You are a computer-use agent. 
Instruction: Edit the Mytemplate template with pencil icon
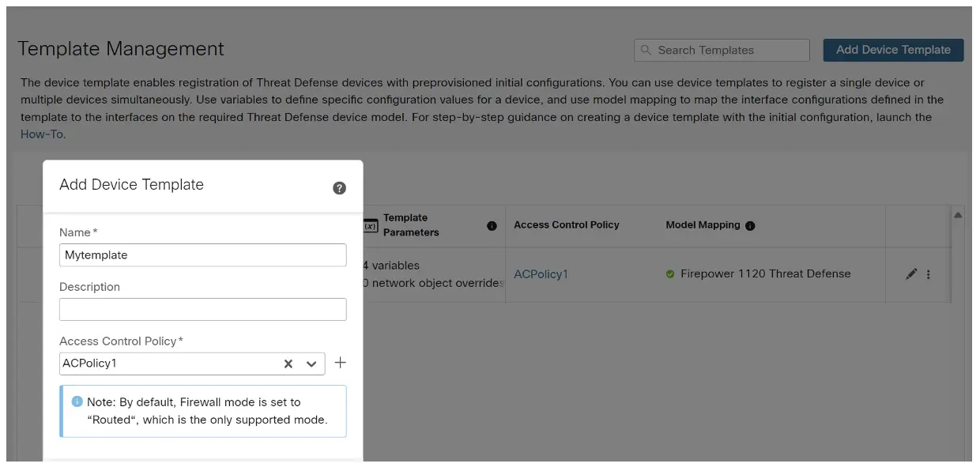[913, 273]
